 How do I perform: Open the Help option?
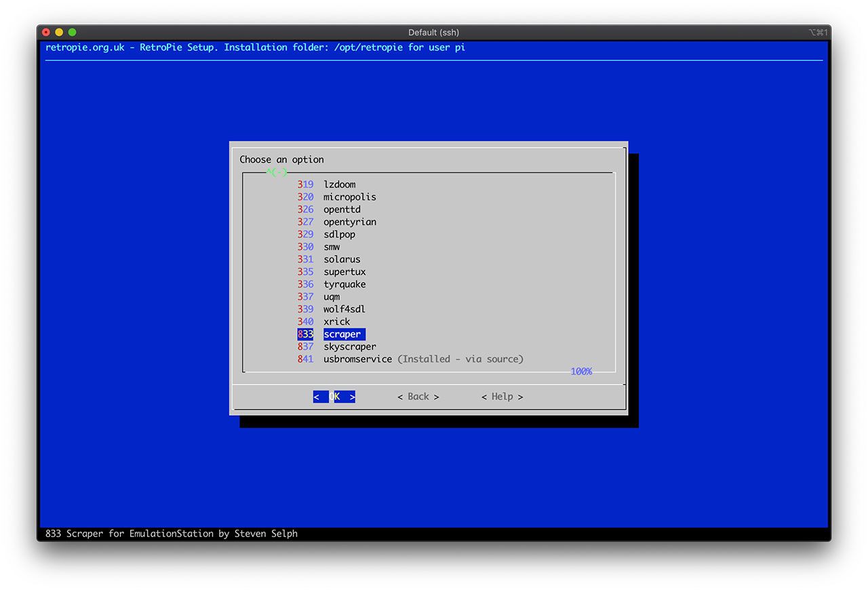pos(502,397)
